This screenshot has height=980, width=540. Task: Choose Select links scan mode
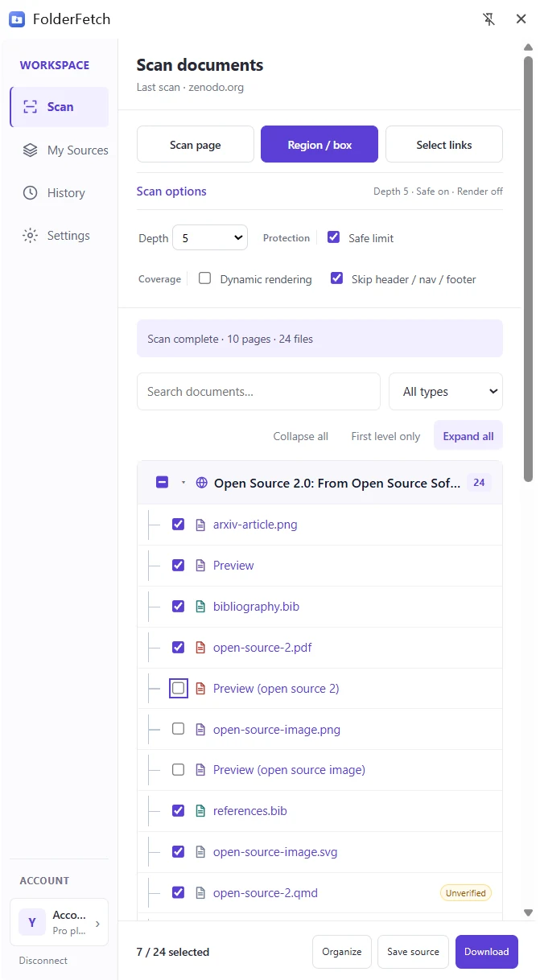pos(444,145)
